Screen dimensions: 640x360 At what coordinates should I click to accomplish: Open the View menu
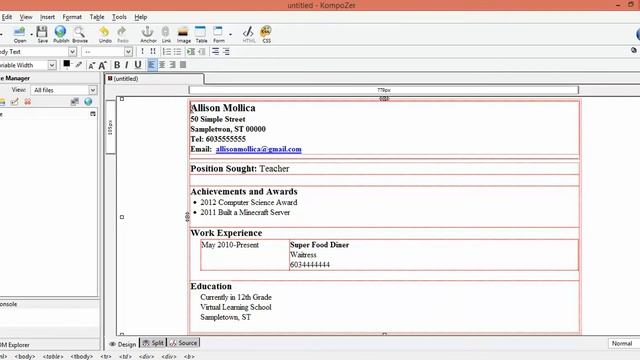point(26,17)
